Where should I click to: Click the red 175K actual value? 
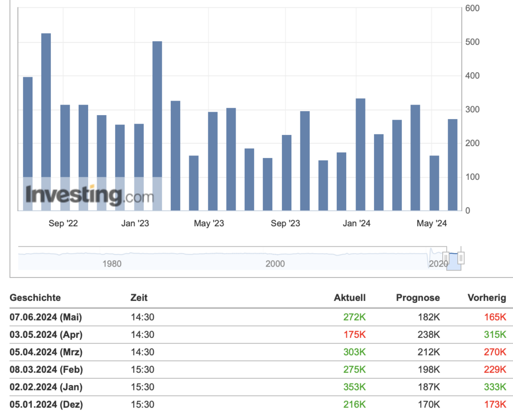point(354,334)
